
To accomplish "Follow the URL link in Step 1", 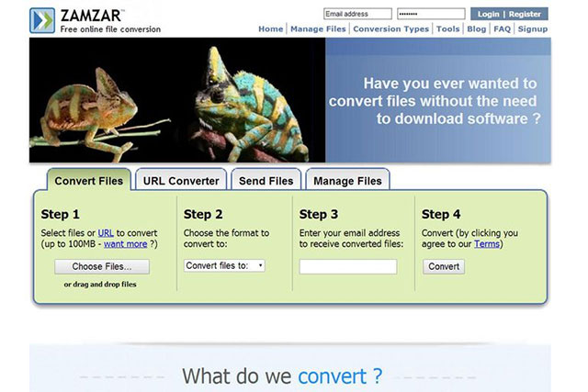I will pos(106,233).
